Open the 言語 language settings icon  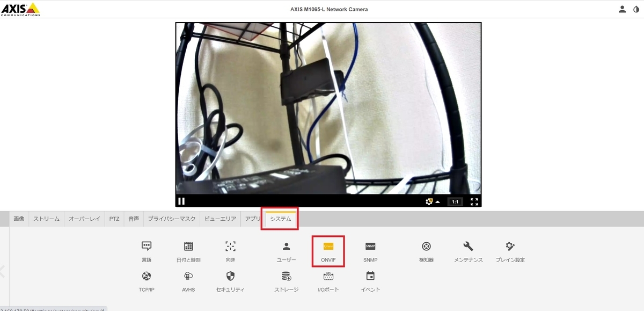(x=146, y=251)
